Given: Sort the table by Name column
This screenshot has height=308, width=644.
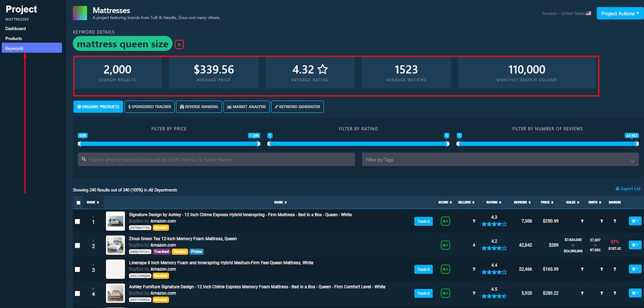Looking at the screenshot, I should point(280,202).
